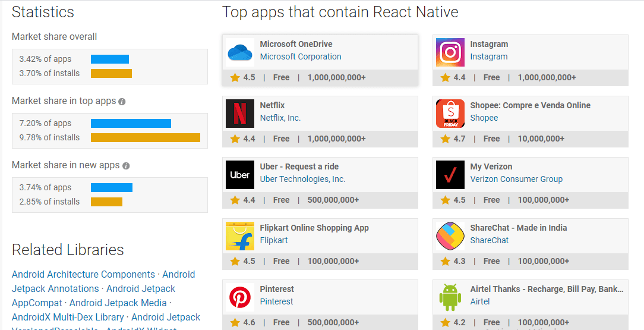The width and height of the screenshot is (644, 330).
Task: Click info icon beside Market share in top apps
Action: [122, 102]
